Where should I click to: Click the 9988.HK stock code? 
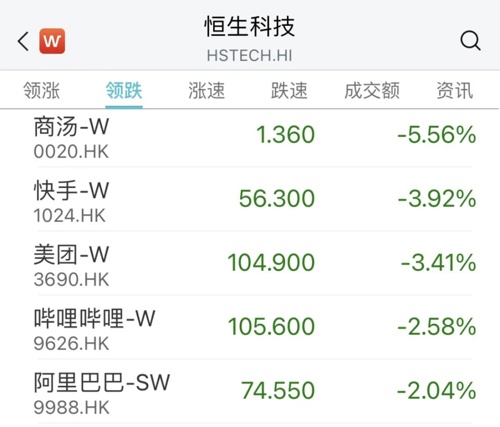pyautogui.click(x=71, y=407)
